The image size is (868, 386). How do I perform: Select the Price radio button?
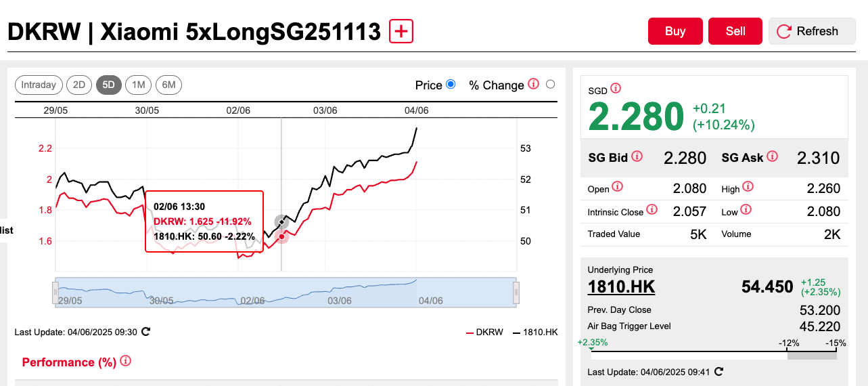[x=451, y=84]
